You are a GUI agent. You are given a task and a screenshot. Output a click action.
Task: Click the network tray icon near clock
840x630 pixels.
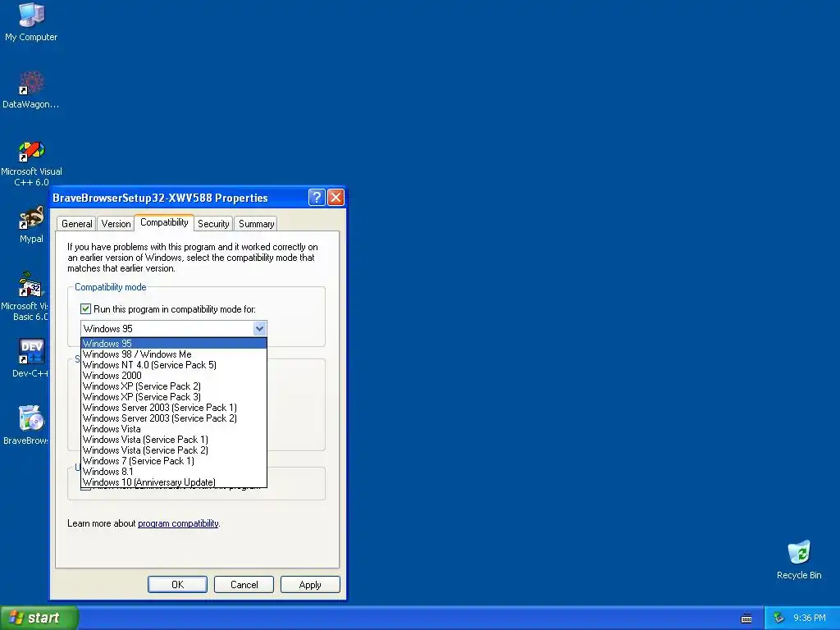pyautogui.click(x=779, y=618)
